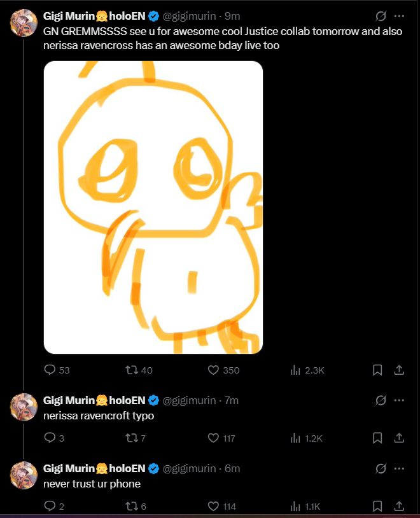Like the 'nerissa ravencroft typo' tweet
Image resolution: width=420 pixels, height=518 pixels.
214,438
